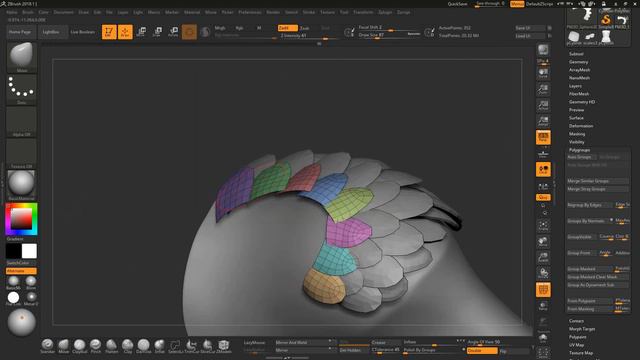Toggle Persp perspective view
Image resolution: width=640 pixels, height=360 pixels.
(543, 137)
